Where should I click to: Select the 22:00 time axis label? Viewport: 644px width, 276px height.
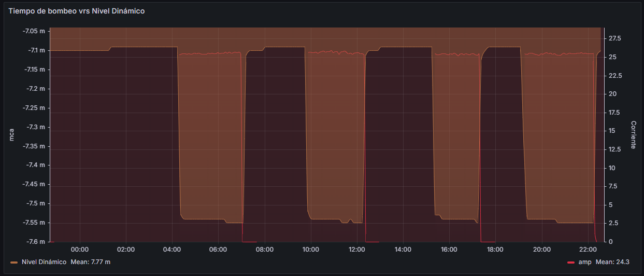pyautogui.click(x=588, y=249)
